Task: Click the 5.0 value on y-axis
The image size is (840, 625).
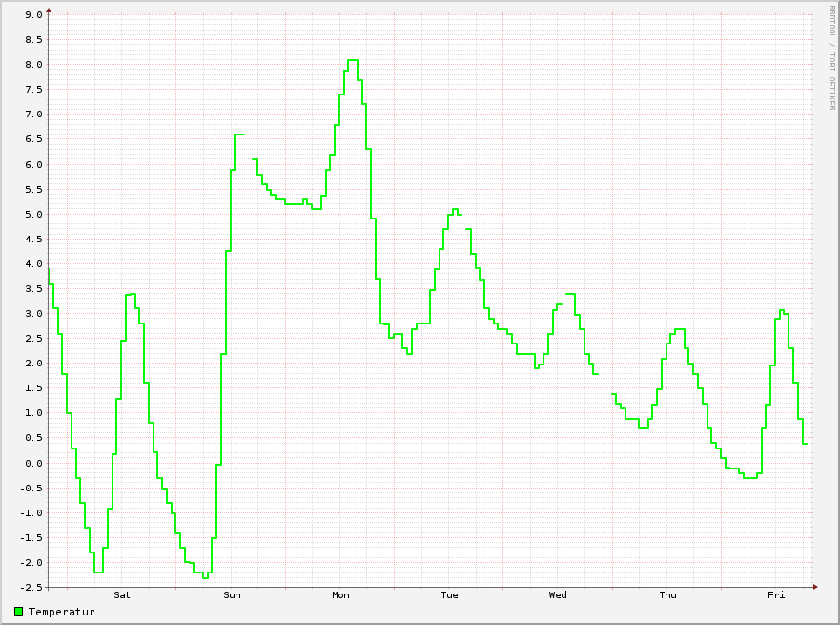Action: coord(33,215)
